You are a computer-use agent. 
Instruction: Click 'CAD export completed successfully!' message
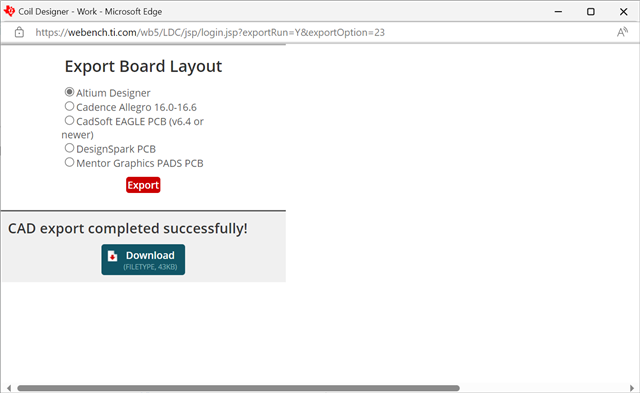[x=127, y=229]
